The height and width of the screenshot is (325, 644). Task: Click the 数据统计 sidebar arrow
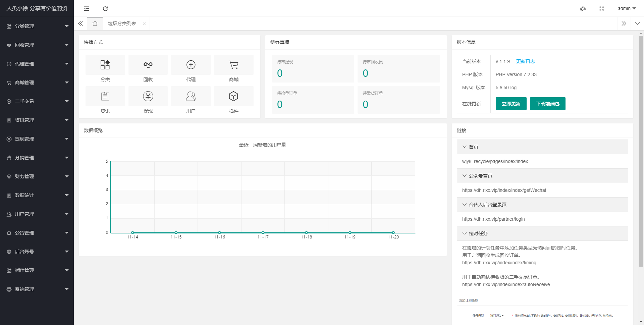click(x=66, y=195)
